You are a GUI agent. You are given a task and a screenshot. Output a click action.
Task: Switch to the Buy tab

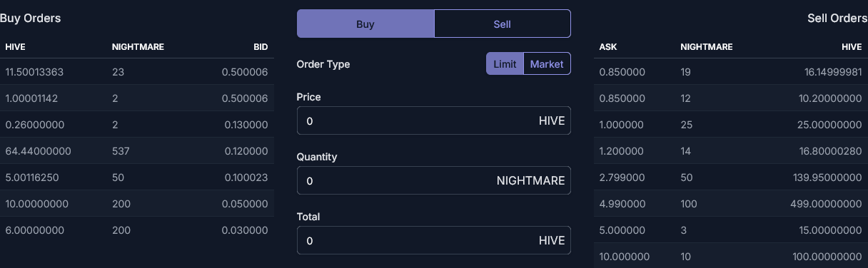coord(365,24)
